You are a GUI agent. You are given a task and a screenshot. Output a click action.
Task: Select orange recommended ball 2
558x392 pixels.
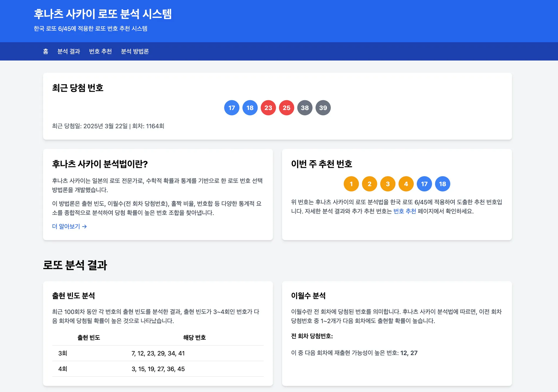click(x=369, y=183)
